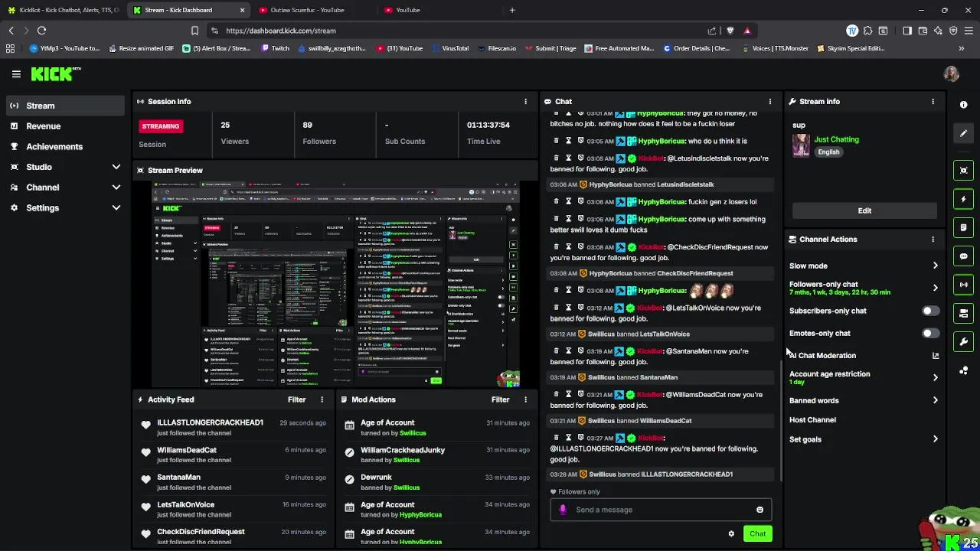Click the heart icon next to SantanaMan follow
Viewport: 980px width, 551px height.
click(145, 479)
